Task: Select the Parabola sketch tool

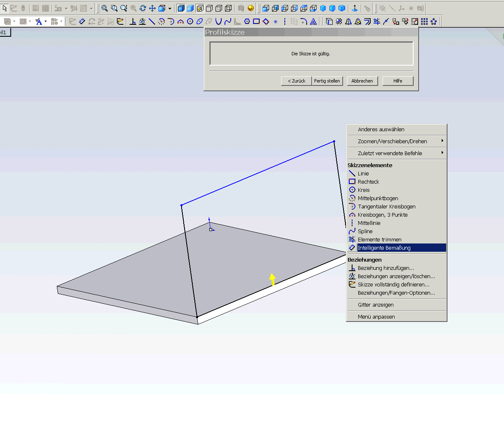Action: click(x=218, y=21)
